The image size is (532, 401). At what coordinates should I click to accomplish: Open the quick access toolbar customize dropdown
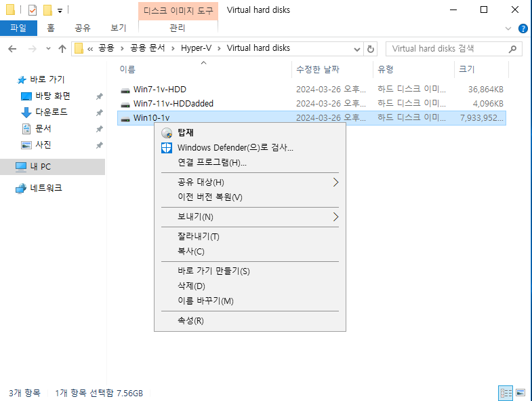coord(60,11)
